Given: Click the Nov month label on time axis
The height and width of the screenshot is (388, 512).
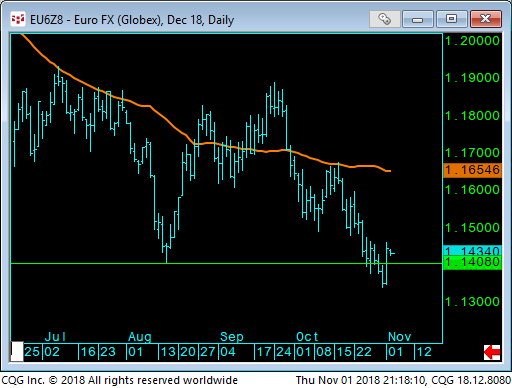Looking at the screenshot, I should click(x=399, y=337).
